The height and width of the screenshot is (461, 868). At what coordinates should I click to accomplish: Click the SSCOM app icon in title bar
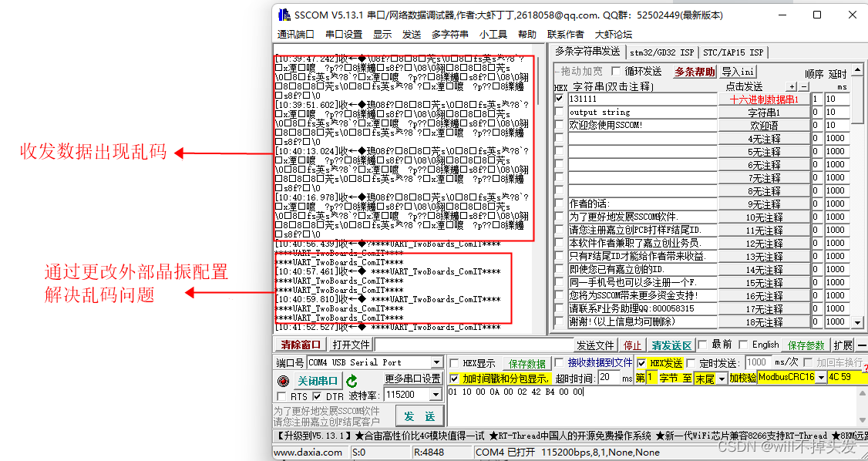pos(284,15)
